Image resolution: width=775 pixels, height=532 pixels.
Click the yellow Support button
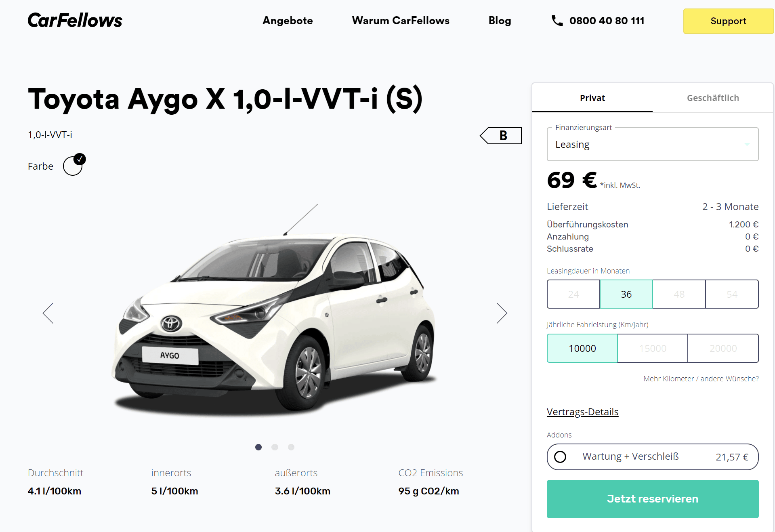728,21
